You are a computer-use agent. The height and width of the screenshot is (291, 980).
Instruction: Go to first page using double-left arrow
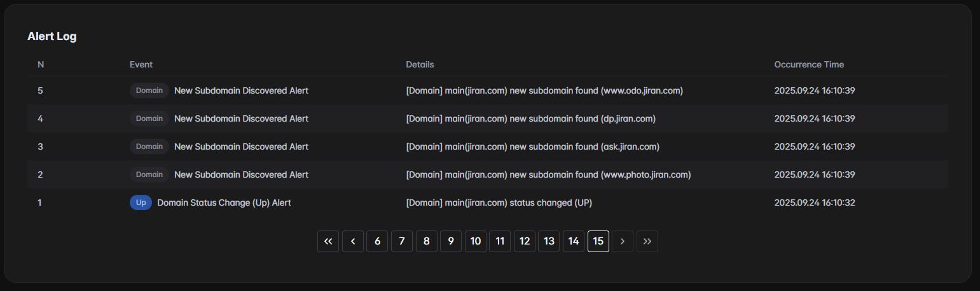pyautogui.click(x=328, y=241)
